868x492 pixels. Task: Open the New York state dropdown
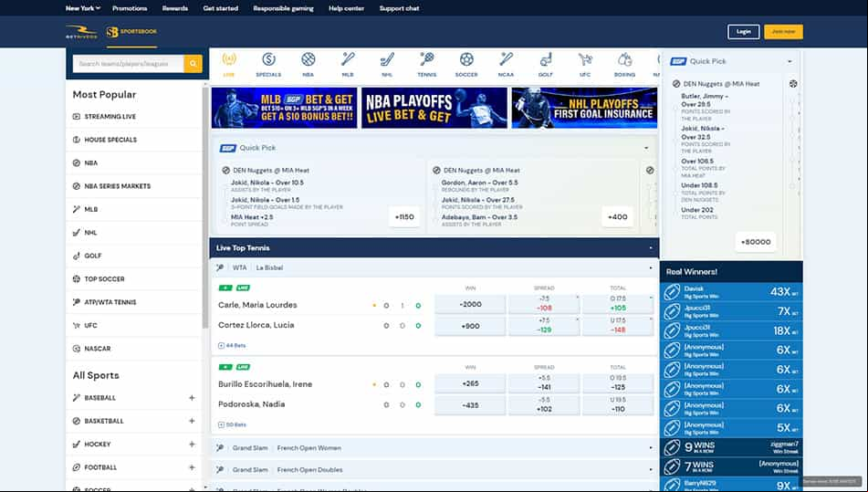click(x=83, y=8)
